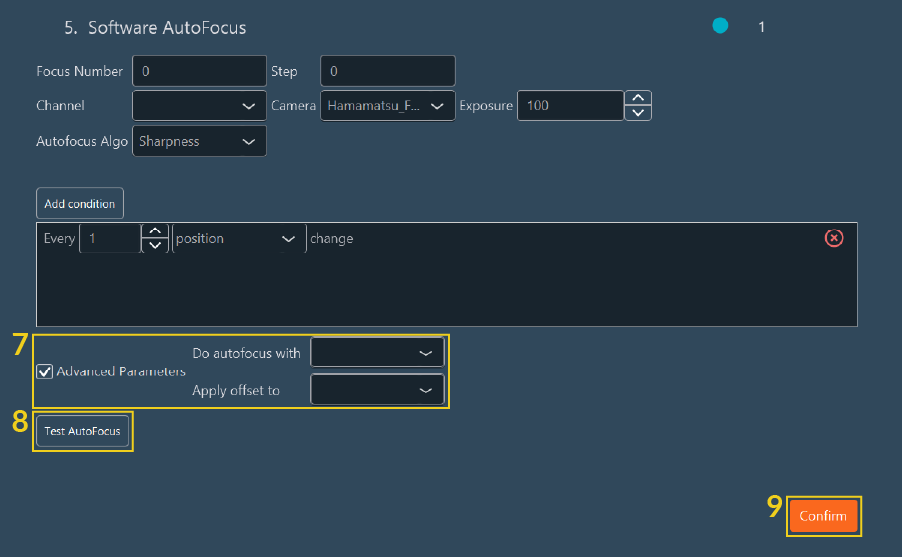Click the Add condition button

tap(80, 204)
